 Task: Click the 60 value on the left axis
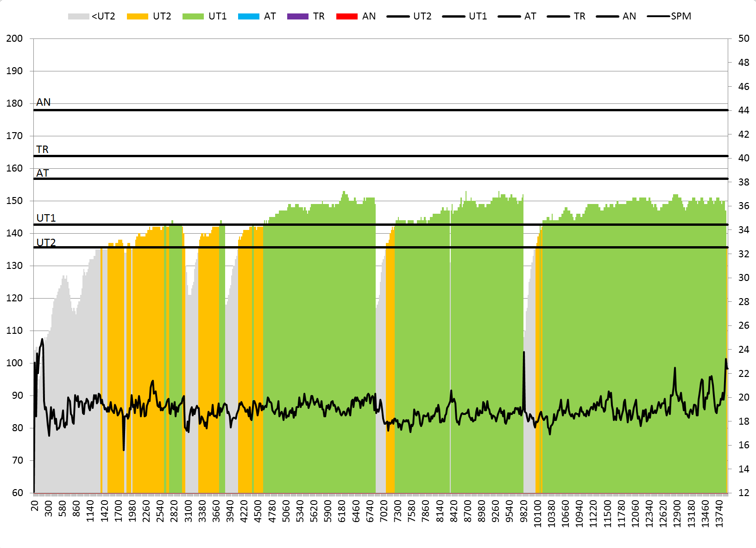pos(17,493)
